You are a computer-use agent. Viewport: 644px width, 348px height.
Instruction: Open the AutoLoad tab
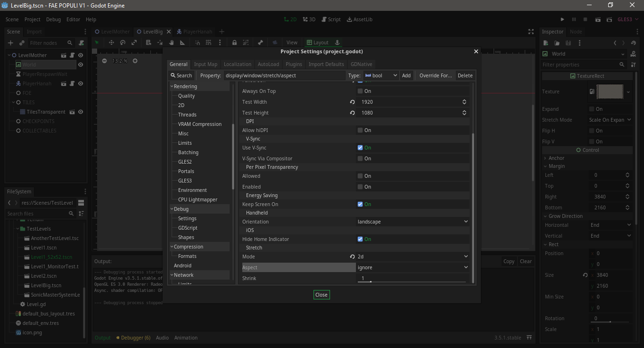click(268, 64)
